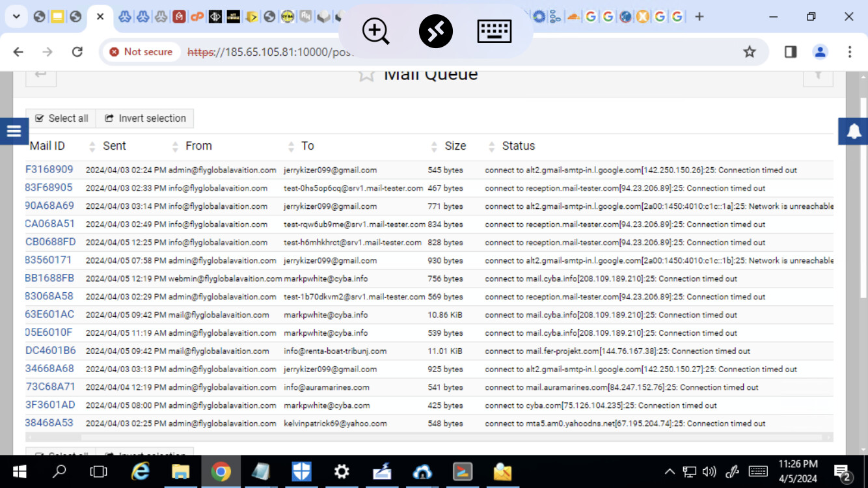Screen dimensions: 868x488
Task: Sort the queue by the Sent column
Action: [x=114, y=146]
